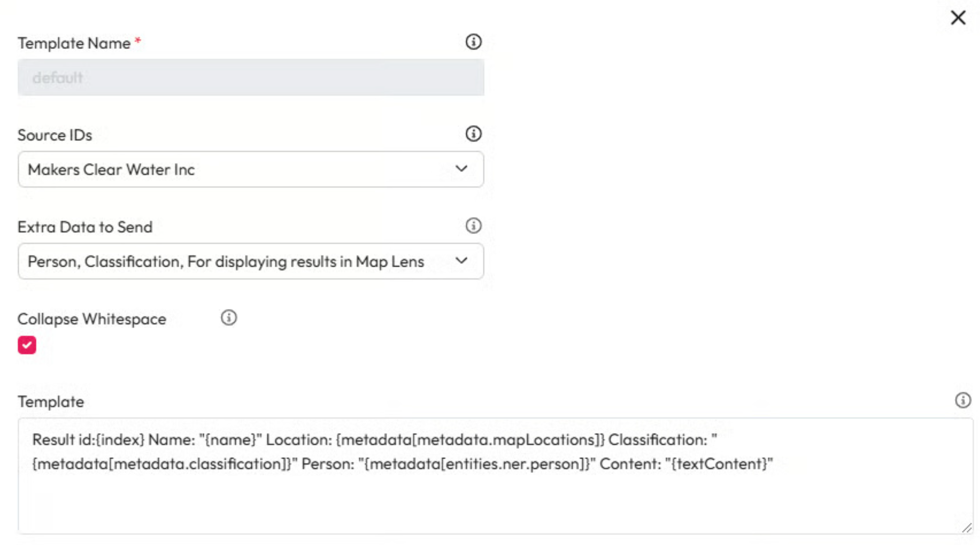Screen dimensions: 980x545
Task: Click the Template label above textarea
Action: click(51, 402)
